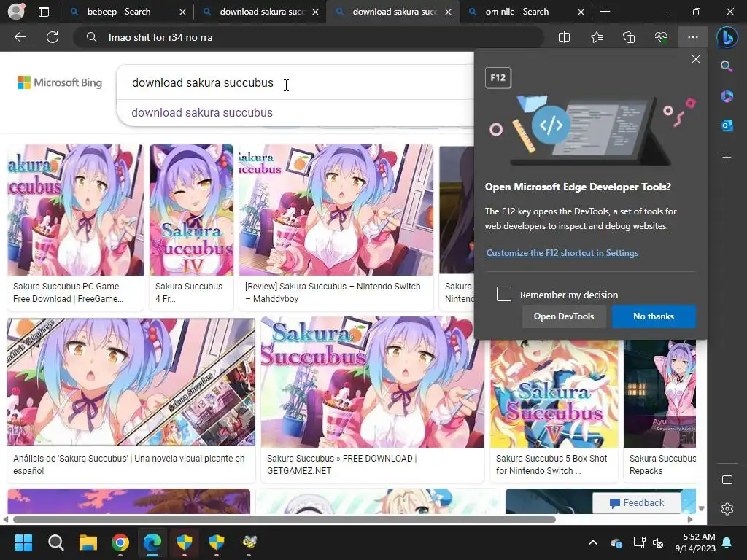
Task: Open Collections icon in toolbar
Action: point(629,37)
